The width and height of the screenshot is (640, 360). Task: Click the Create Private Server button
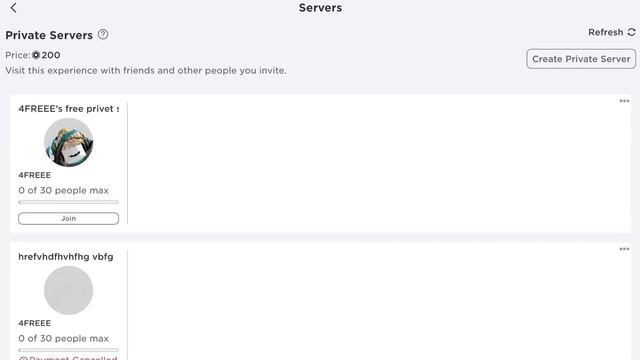click(581, 59)
